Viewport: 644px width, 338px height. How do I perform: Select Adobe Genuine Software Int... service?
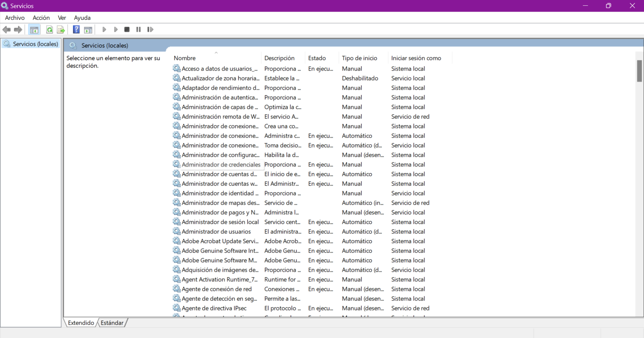click(220, 251)
